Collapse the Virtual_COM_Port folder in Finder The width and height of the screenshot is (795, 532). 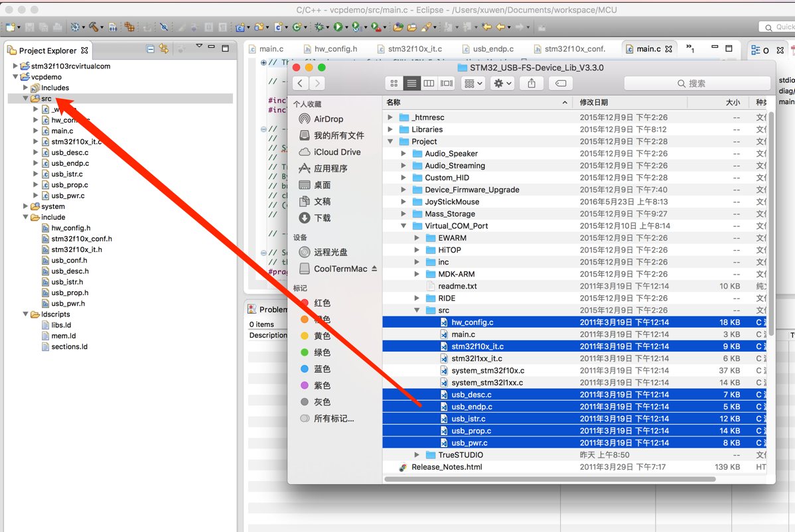click(x=403, y=226)
